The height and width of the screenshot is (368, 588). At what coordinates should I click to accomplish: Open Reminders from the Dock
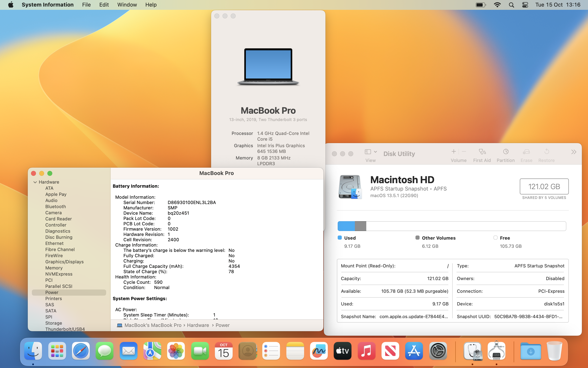(x=271, y=351)
